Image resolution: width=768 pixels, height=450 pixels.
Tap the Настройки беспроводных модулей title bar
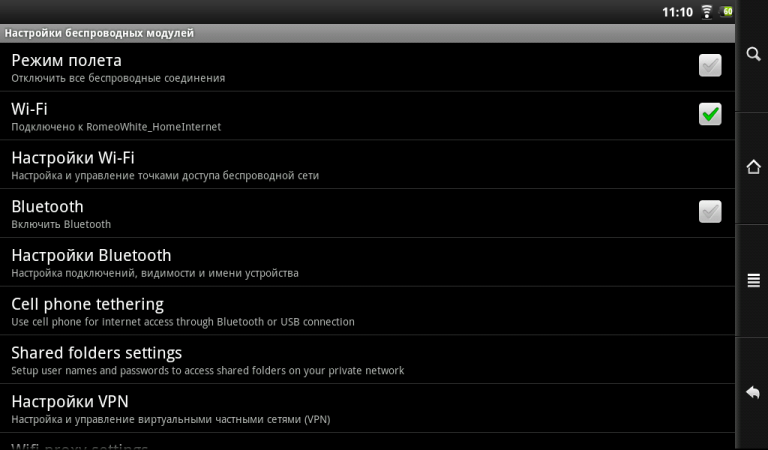pyautogui.click(x=100, y=33)
